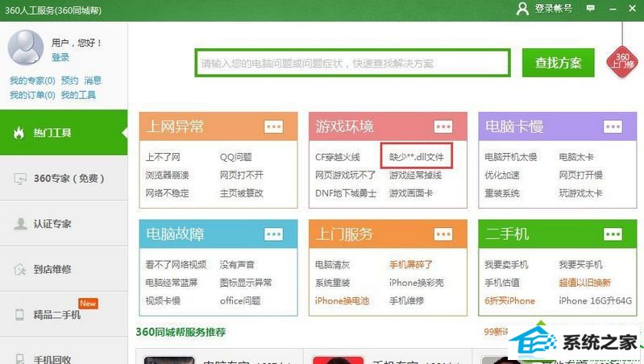Select 游戏画面卡 entry
The image size is (644, 364).
coord(411,193)
